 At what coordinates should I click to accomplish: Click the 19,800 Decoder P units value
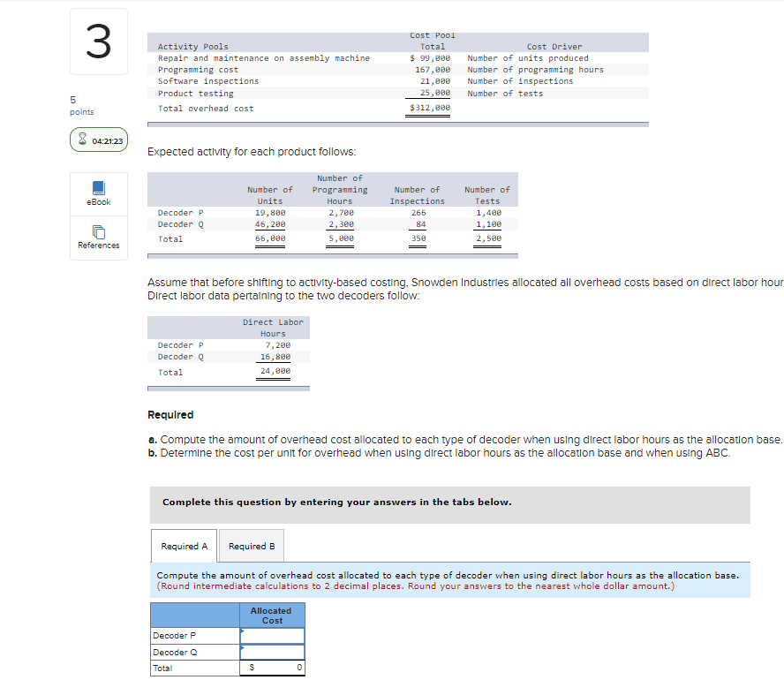point(270,213)
